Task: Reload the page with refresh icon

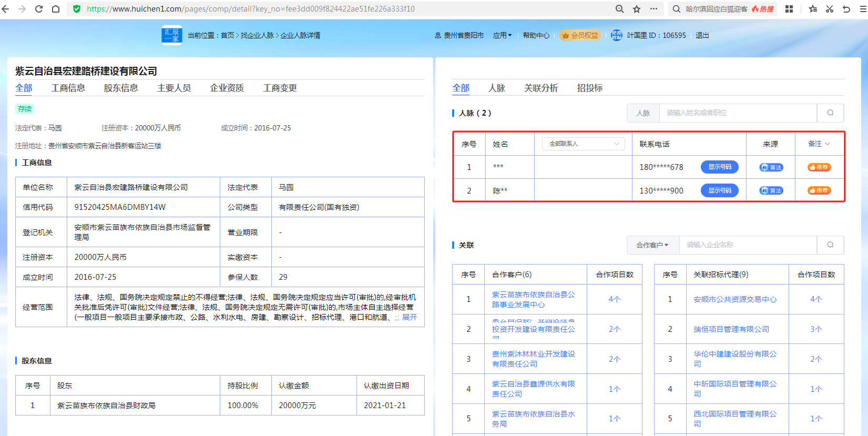Action: click(39, 9)
